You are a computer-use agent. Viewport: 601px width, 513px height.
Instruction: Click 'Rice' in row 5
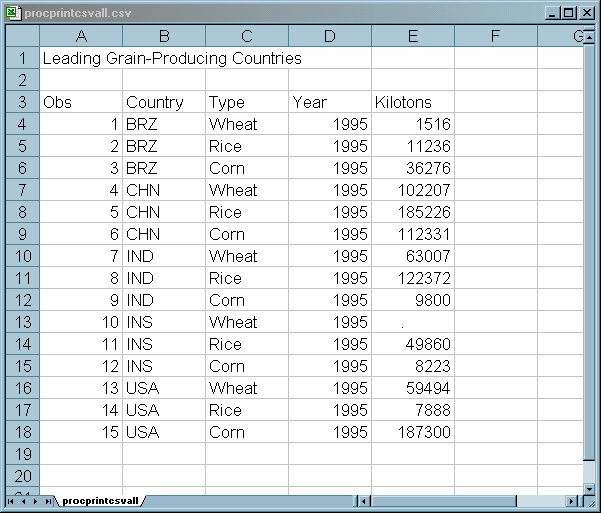(x=247, y=146)
